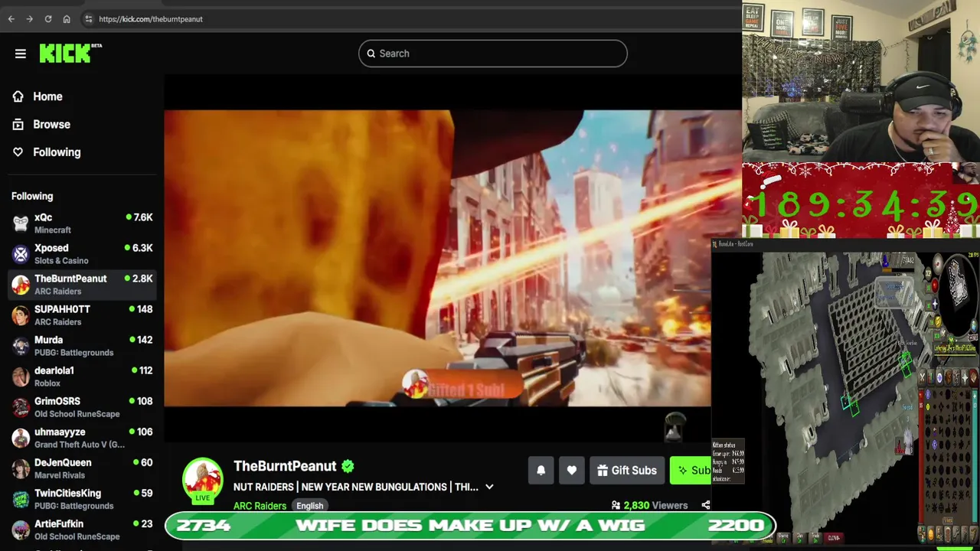Click TheBurntPeanut channel name heading
This screenshot has height=551, width=980.
[x=285, y=466]
